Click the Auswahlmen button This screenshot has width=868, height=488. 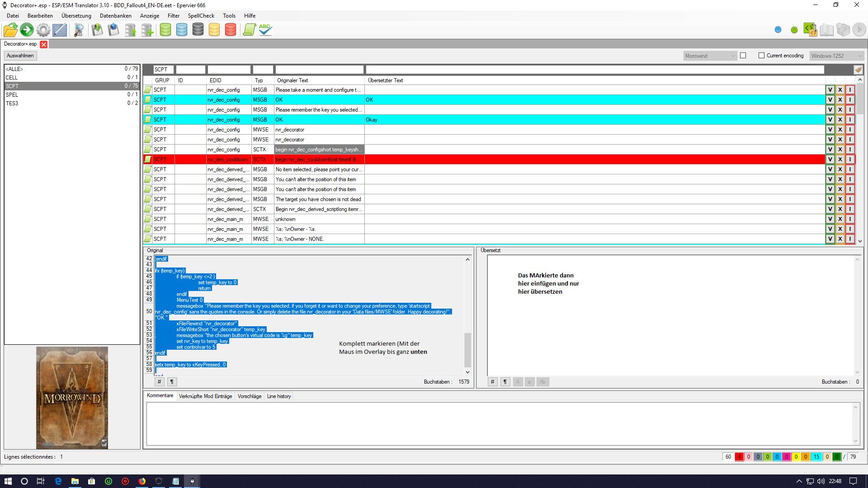(20, 56)
